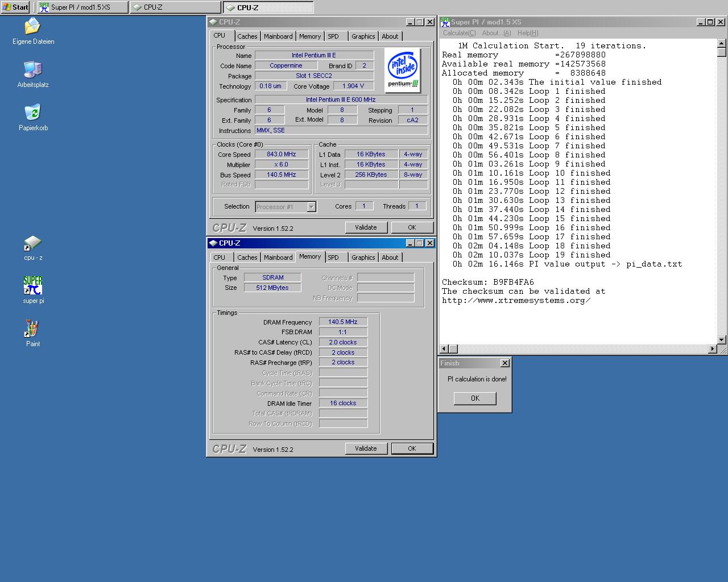Click the Super PI vertical scrollbar up arrow
728x582 pixels.
pyautogui.click(x=722, y=44)
